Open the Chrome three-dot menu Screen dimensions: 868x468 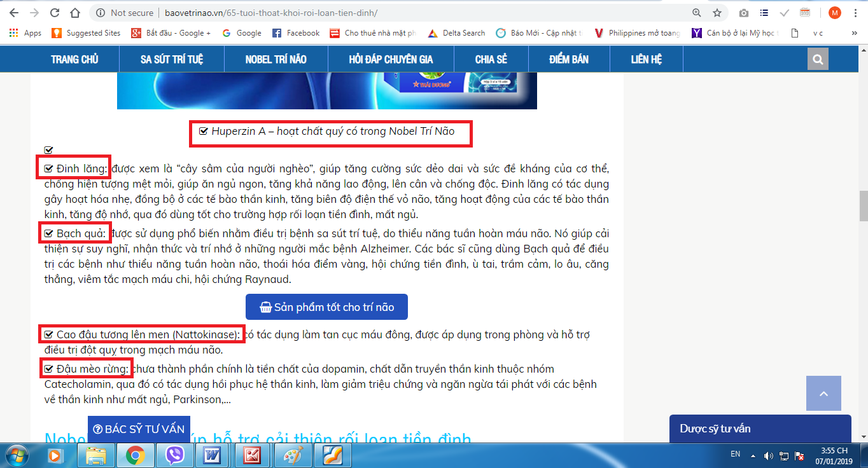[x=856, y=13]
